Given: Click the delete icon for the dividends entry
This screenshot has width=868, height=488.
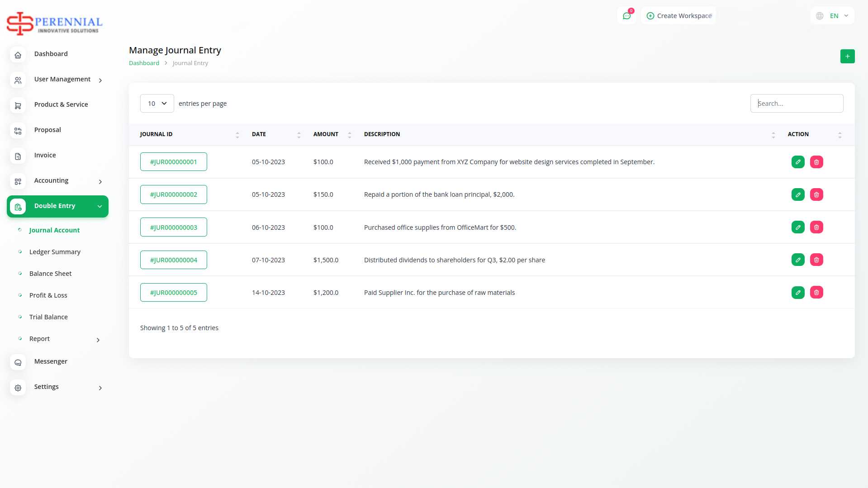Looking at the screenshot, I should click(x=816, y=260).
